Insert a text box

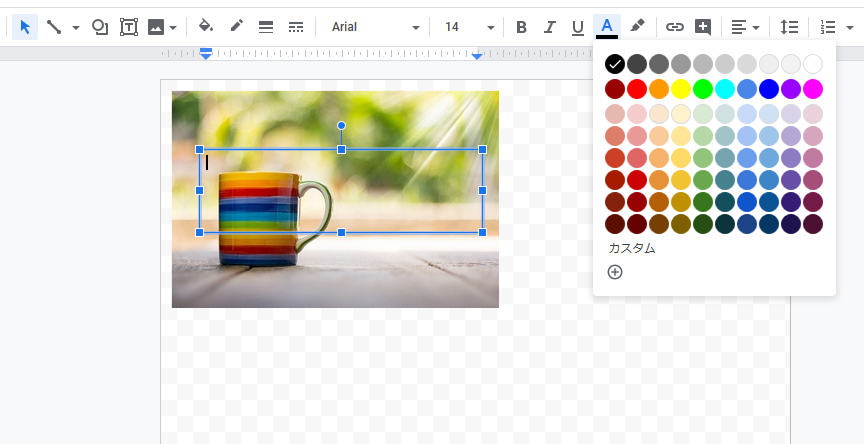click(128, 27)
